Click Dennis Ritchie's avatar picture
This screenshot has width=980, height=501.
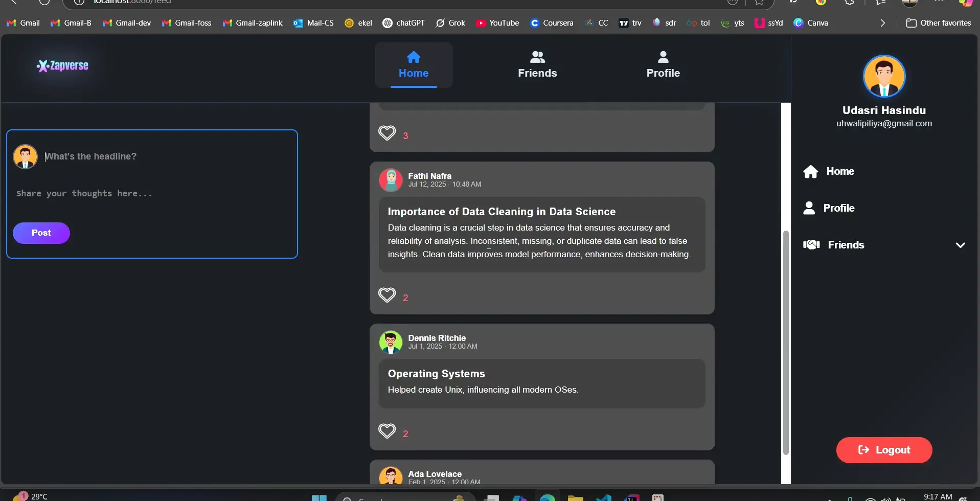(391, 343)
